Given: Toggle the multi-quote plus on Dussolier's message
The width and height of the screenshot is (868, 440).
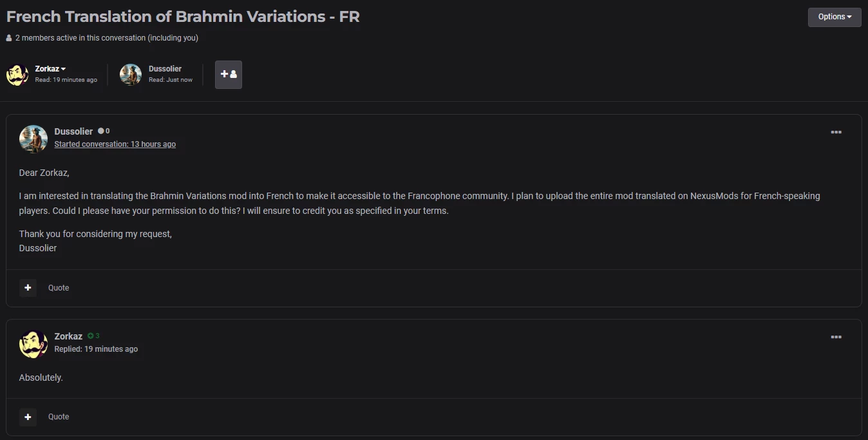Looking at the screenshot, I should point(28,288).
